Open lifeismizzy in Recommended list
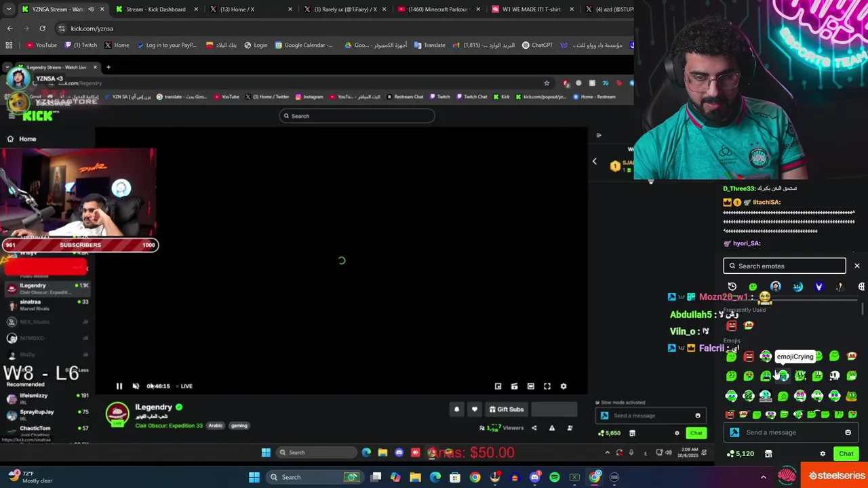The height and width of the screenshot is (488, 868). pyautogui.click(x=47, y=398)
